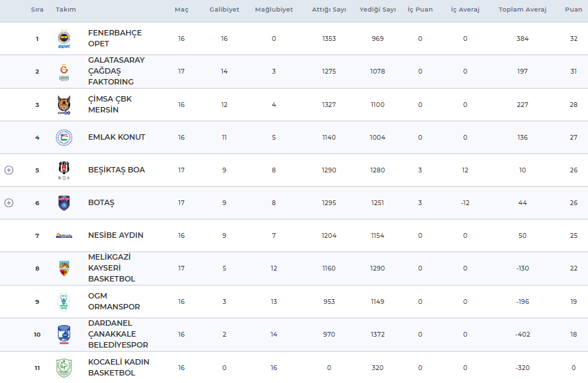This screenshot has width=588, height=383.
Task: Click the OGM Ormanspor team logo
Action: pyautogui.click(x=64, y=301)
